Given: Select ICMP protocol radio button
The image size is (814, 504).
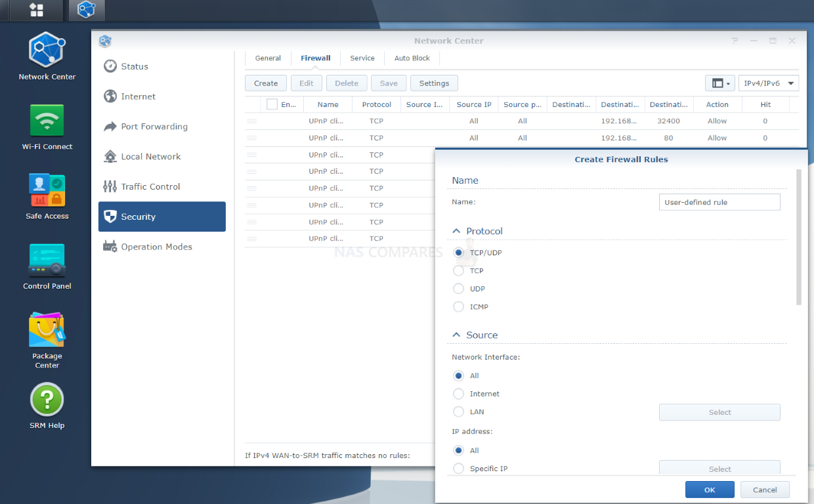Looking at the screenshot, I should pos(459,306).
